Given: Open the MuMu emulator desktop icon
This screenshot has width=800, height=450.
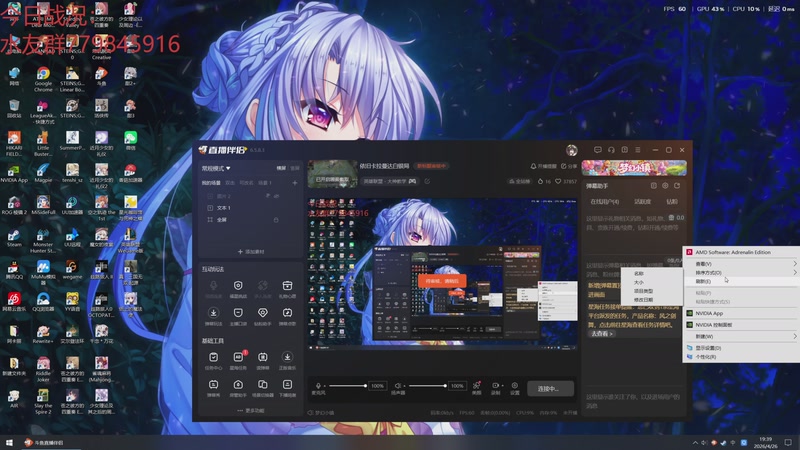Looking at the screenshot, I should coord(43,273).
